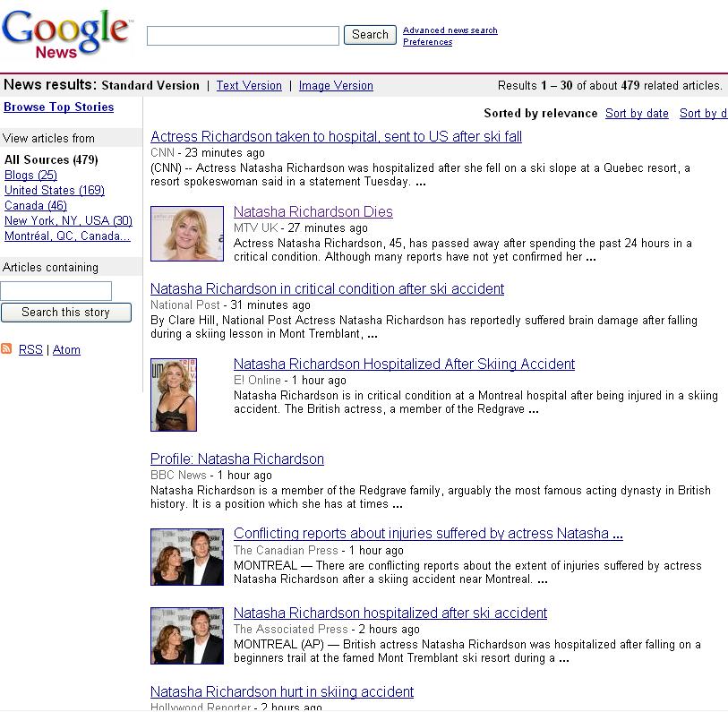This screenshot has width=728, height=712.
Task: Click the E! Online article thumbnail photo
Action: (174, 395)
